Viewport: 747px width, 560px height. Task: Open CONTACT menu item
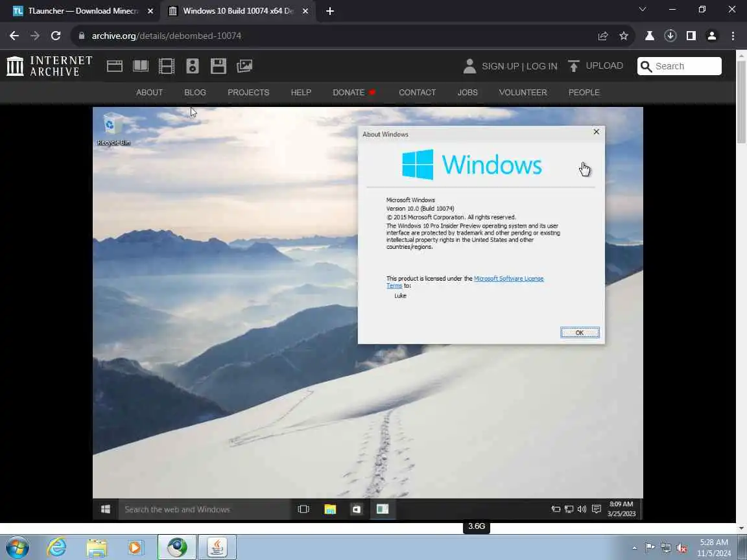tap(418, 93)
